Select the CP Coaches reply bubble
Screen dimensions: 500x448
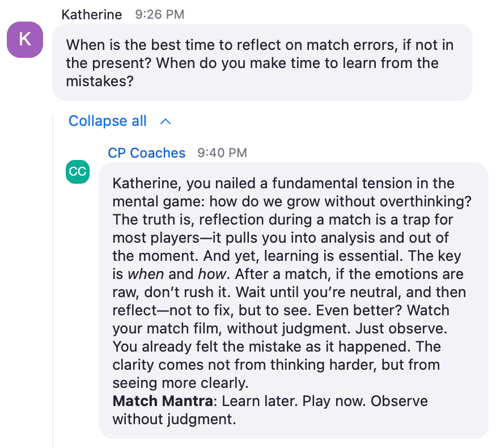coord(294,301)
